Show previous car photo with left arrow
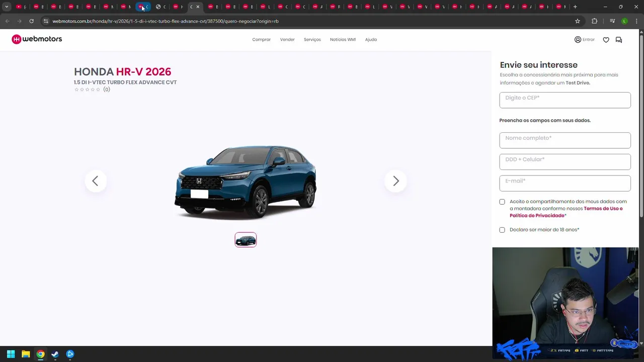Image resolution: width=644 pixels, height=362 pixels. coord(96,181)
